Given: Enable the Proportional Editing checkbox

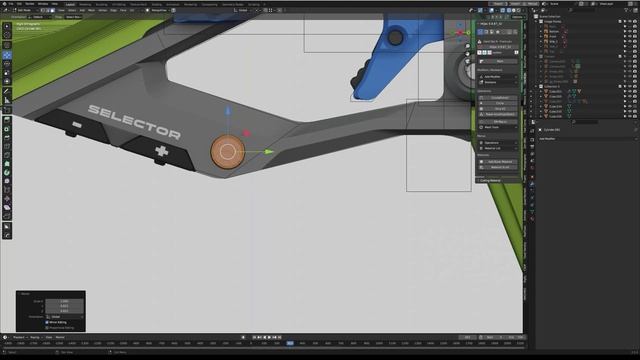Looking at the screenshot, I should coord(47,327).
